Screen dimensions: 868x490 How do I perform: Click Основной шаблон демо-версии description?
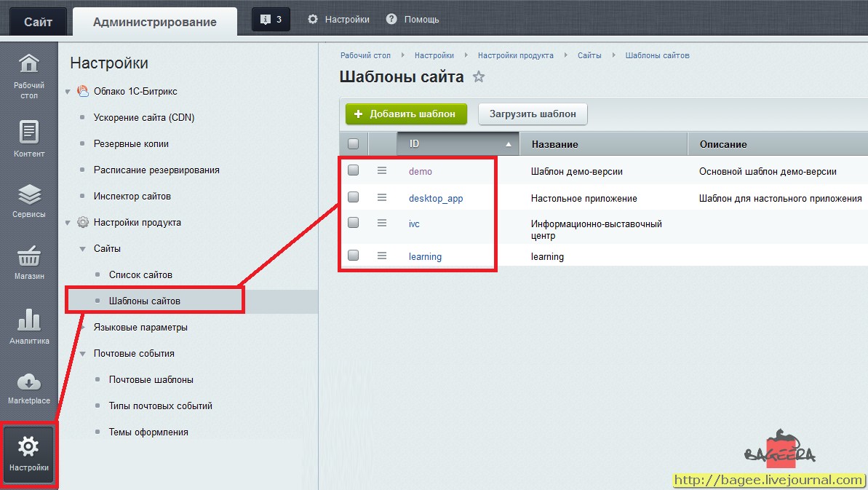coord(768,172)
